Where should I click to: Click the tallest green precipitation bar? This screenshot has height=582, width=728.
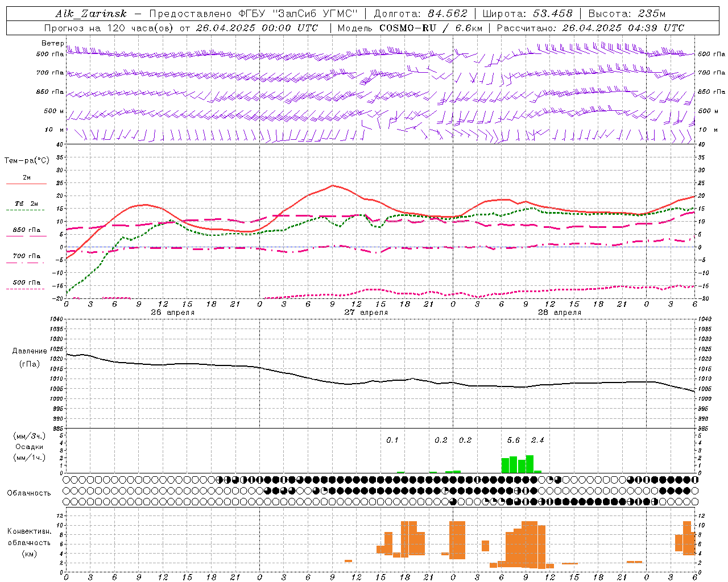pos(530,464)
